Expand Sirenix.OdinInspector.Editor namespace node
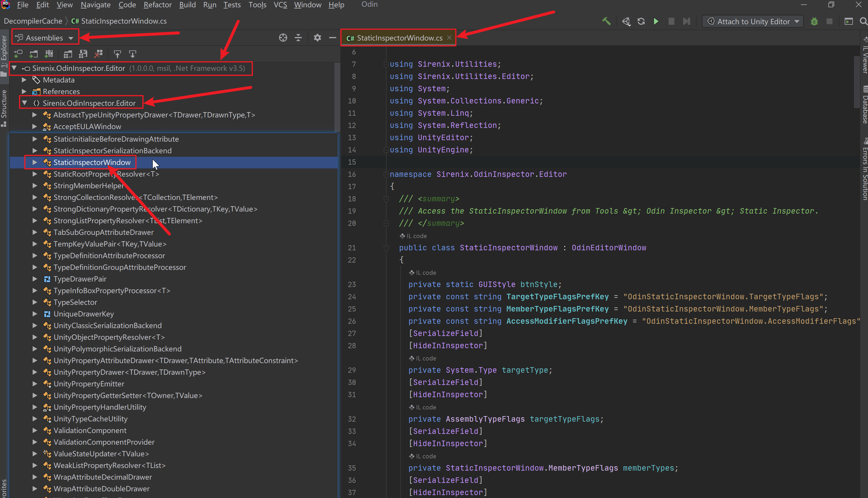This screenshot has width=868, height=498. coord(24,103)
